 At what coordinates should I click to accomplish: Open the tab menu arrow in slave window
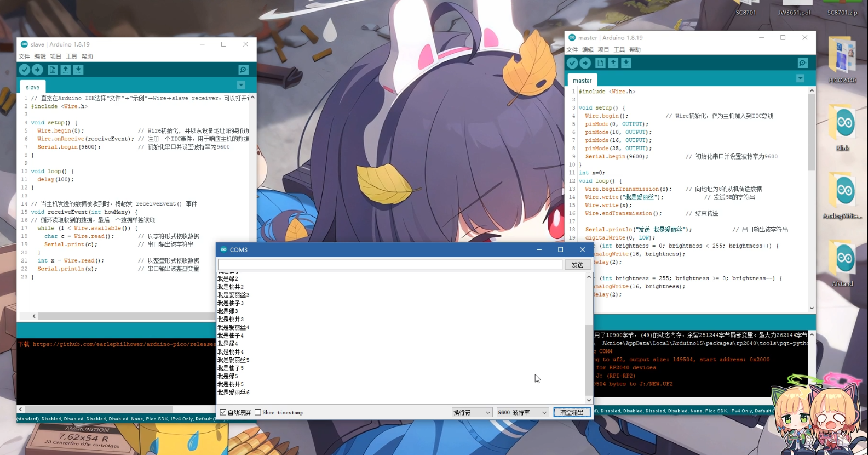tap(241, 85)
